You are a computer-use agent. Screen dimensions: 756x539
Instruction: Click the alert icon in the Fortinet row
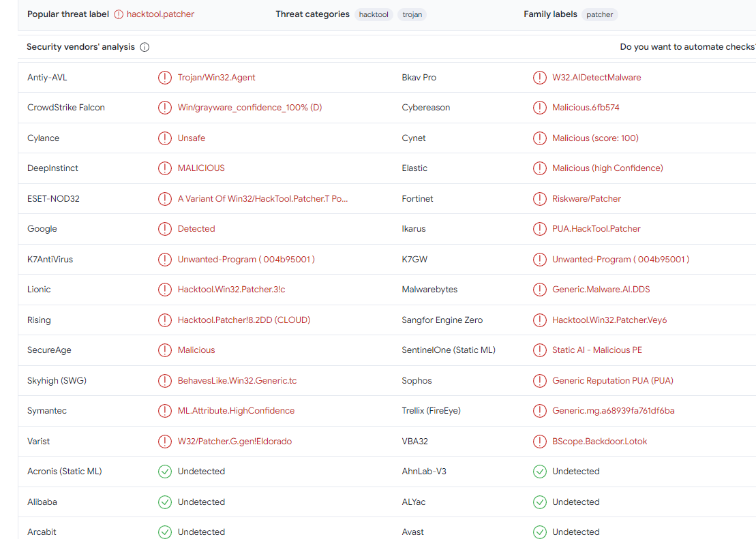tap(539, 198)
